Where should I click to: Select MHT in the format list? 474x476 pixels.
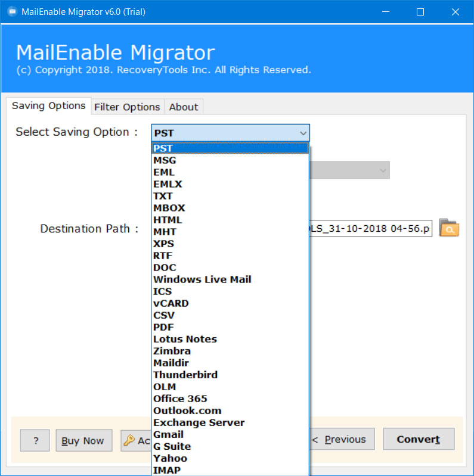[x=230, y=232]
